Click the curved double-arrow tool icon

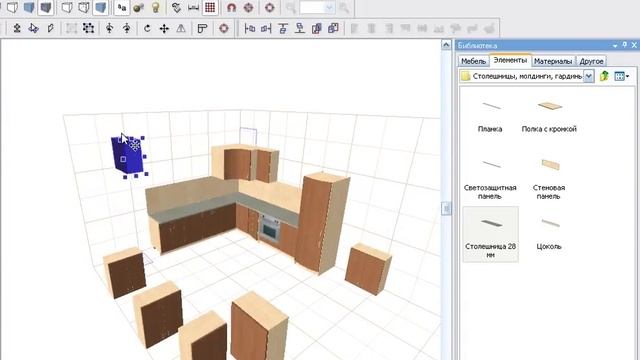point(176,7)
